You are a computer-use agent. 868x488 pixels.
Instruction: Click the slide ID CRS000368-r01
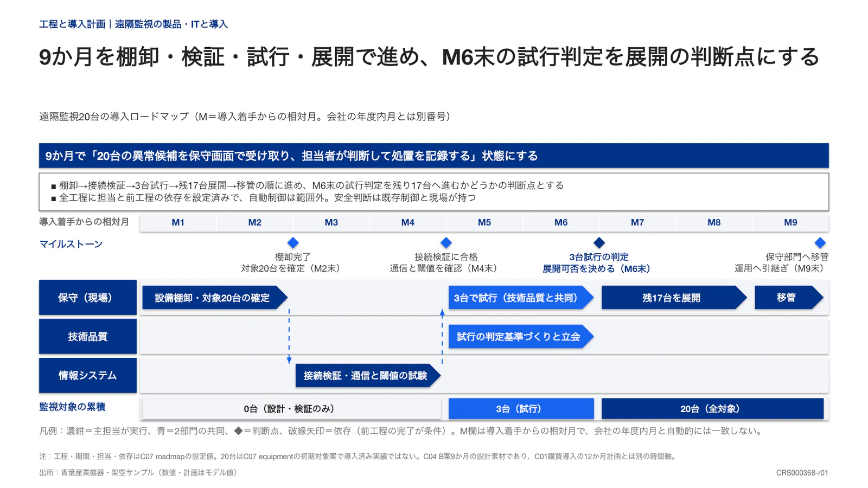[x=802, y=473]
